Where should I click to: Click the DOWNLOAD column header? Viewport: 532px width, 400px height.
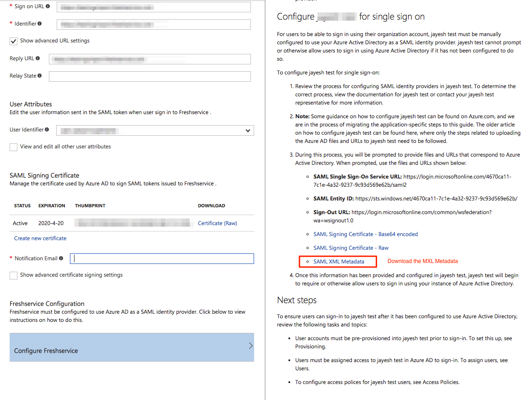(x=211, y=206)
